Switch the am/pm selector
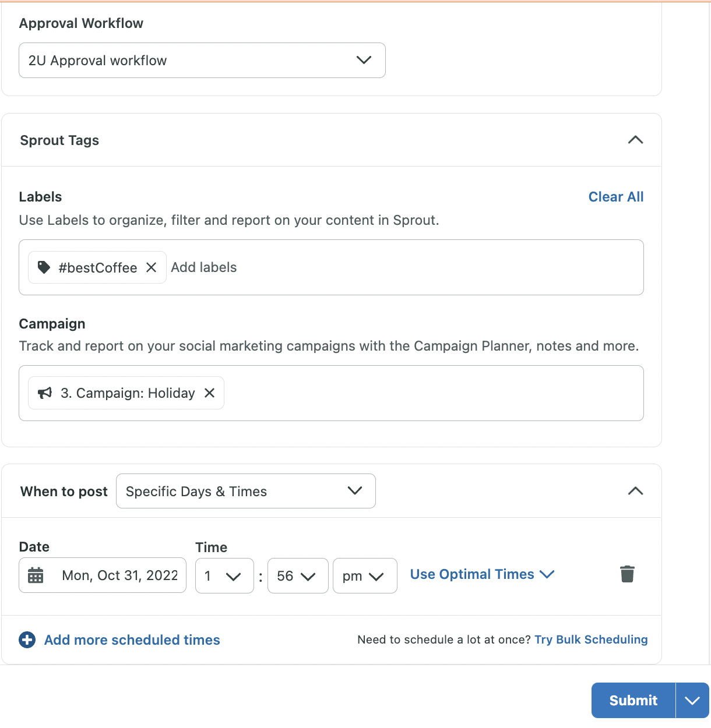711x728 pixels. [x=365, y=576]
